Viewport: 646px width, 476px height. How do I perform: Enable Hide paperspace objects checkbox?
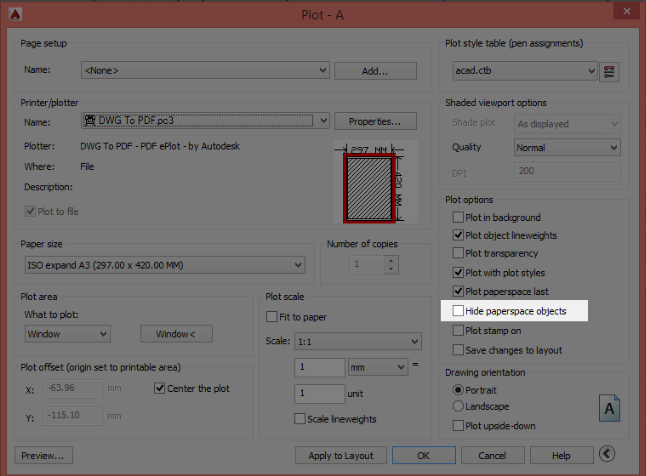(x=459, y=311)
